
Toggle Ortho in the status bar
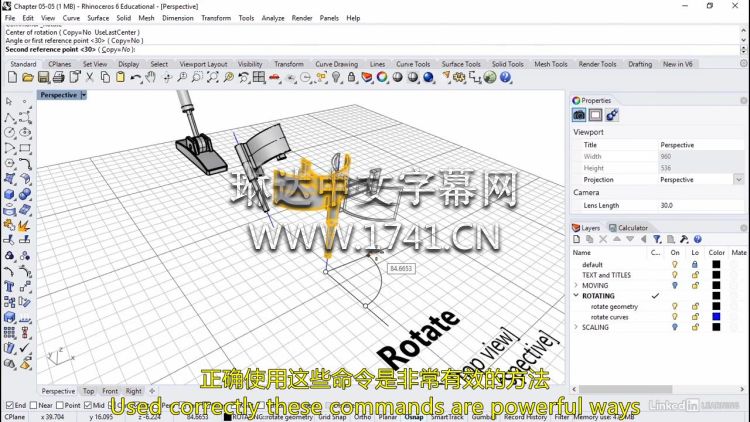[x=363, y=417]
